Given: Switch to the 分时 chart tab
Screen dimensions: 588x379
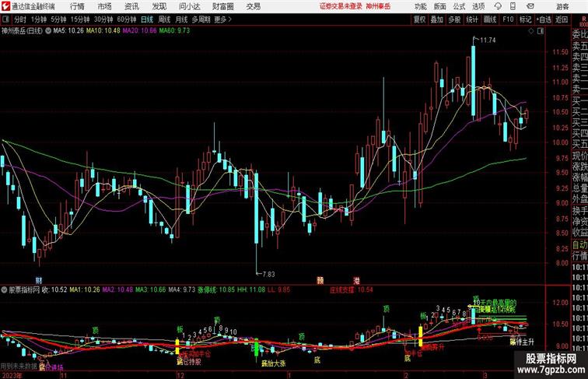Looking at the screenshot, I should coord(20,19).
